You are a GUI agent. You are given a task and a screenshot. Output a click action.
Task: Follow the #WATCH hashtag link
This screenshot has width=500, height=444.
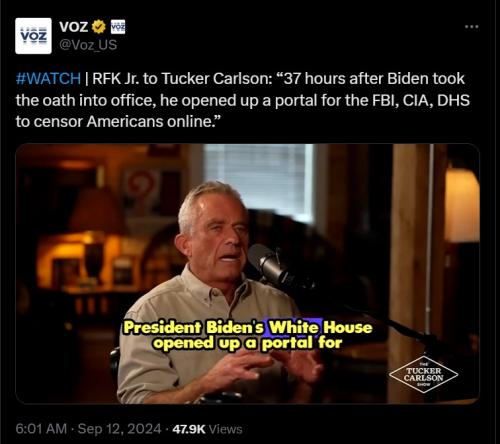coord(48,79)
